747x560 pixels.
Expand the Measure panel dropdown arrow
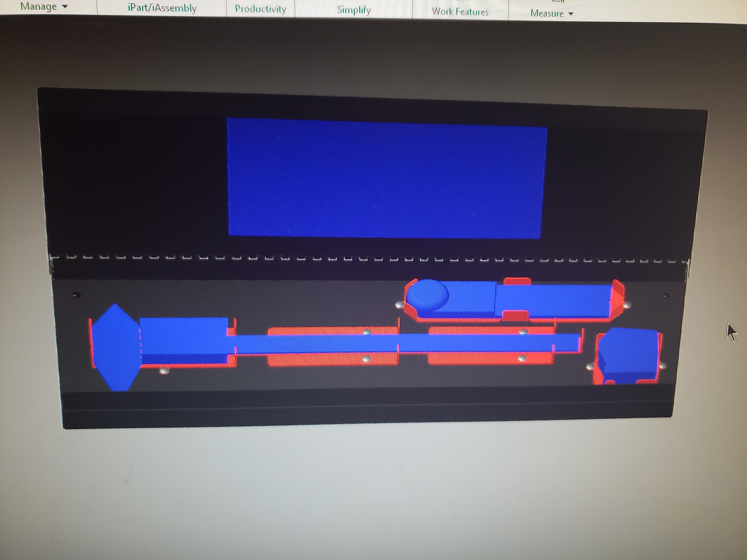click(571, 14)
